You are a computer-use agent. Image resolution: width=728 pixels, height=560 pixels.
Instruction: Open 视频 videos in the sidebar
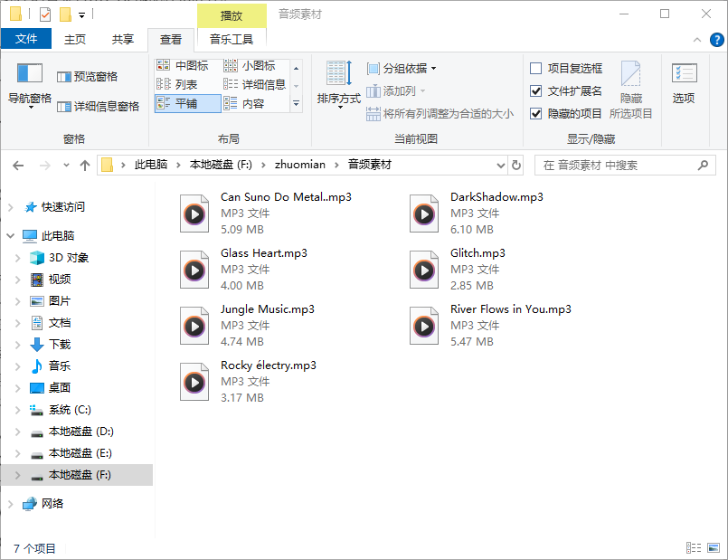[x=60, y=279]
